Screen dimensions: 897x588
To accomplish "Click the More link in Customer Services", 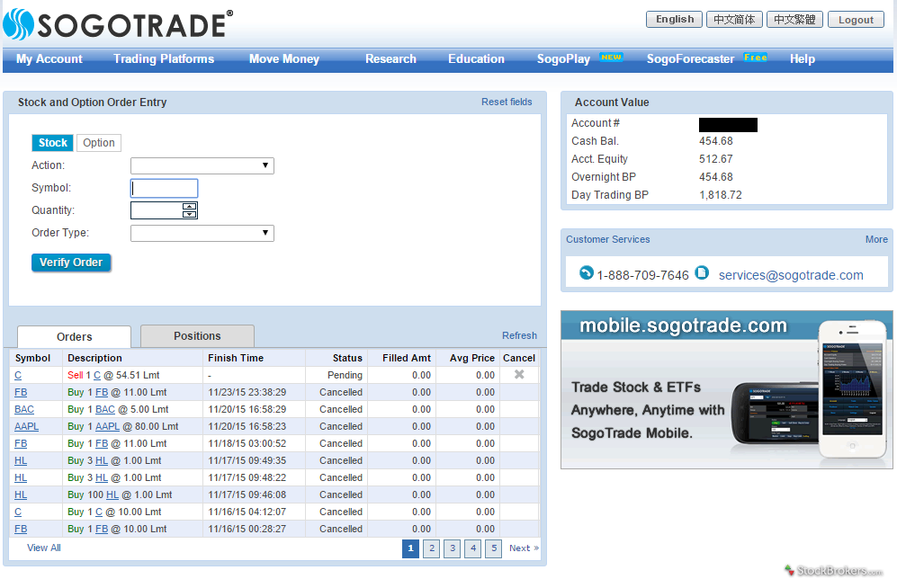I will (x=876, y=239).
